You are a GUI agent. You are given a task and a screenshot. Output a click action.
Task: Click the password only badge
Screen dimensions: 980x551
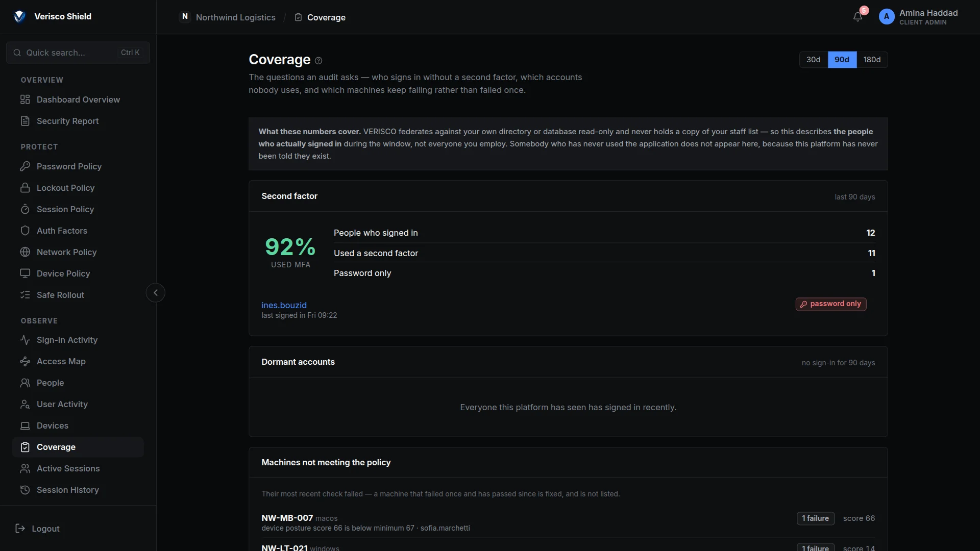click(830, 304)
